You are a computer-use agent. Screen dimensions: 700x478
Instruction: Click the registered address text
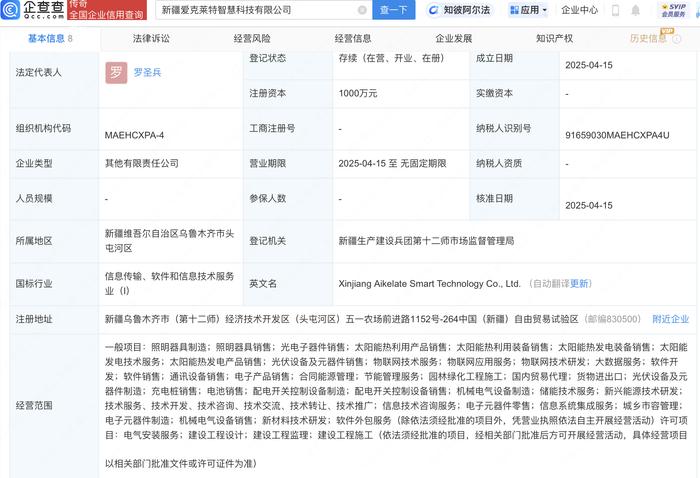point(342,319)
